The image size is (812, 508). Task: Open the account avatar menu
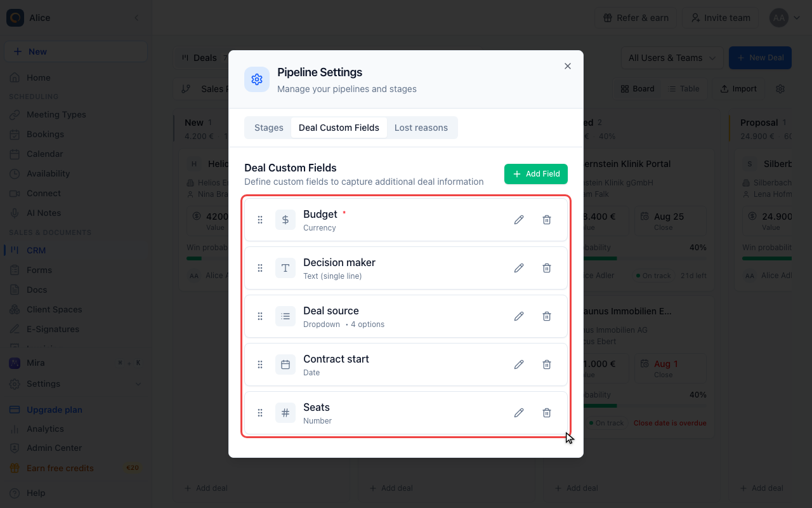click(785, 18)
